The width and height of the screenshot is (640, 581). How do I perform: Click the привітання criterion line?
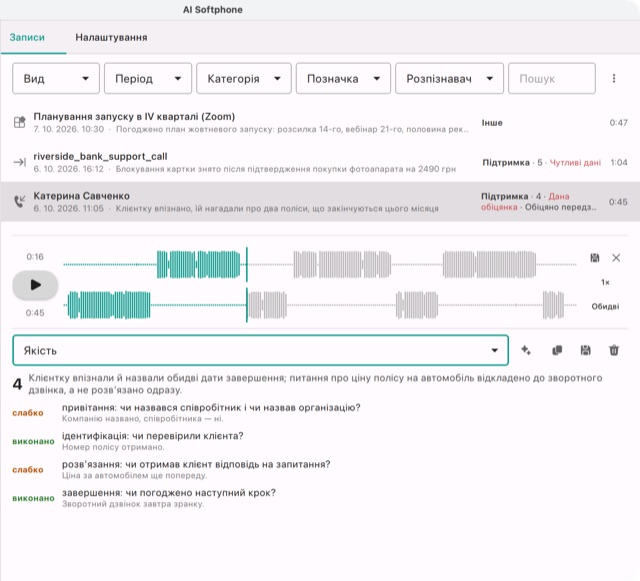click(211, 407)
